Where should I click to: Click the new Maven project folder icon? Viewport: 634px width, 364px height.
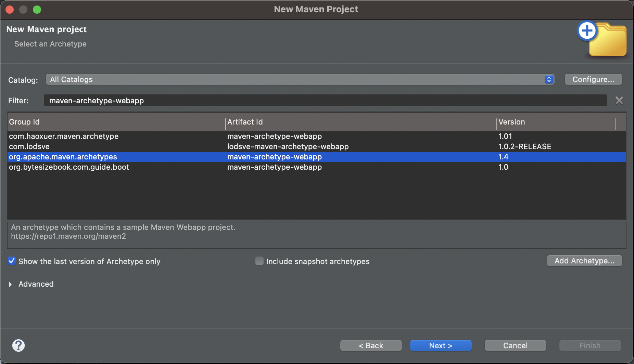[603, 40]
